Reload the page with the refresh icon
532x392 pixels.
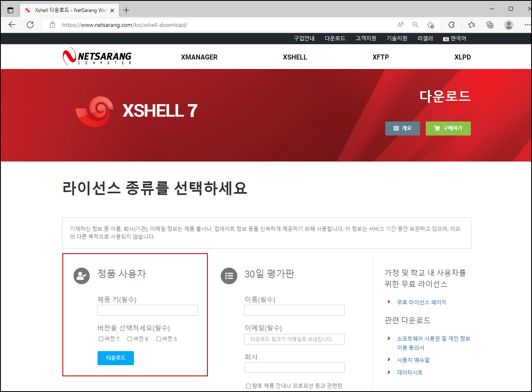(x=30, y=25)
